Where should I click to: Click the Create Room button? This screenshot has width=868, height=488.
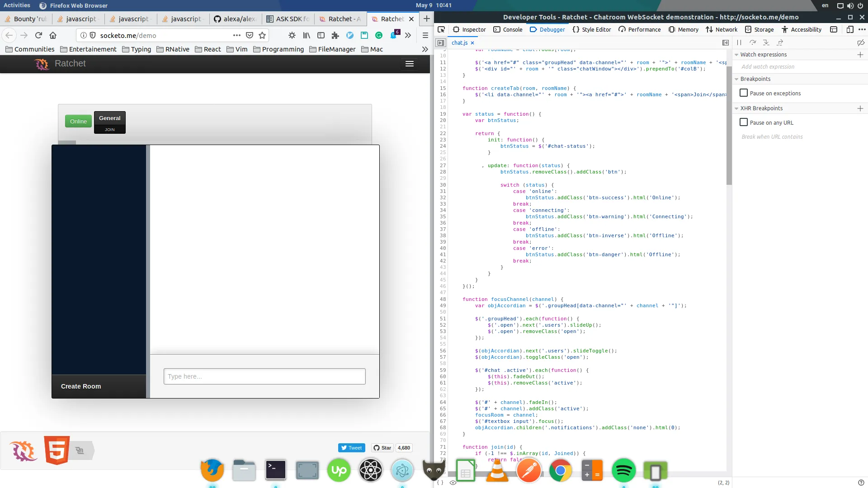pyautogui.click(x=81, y=386)
